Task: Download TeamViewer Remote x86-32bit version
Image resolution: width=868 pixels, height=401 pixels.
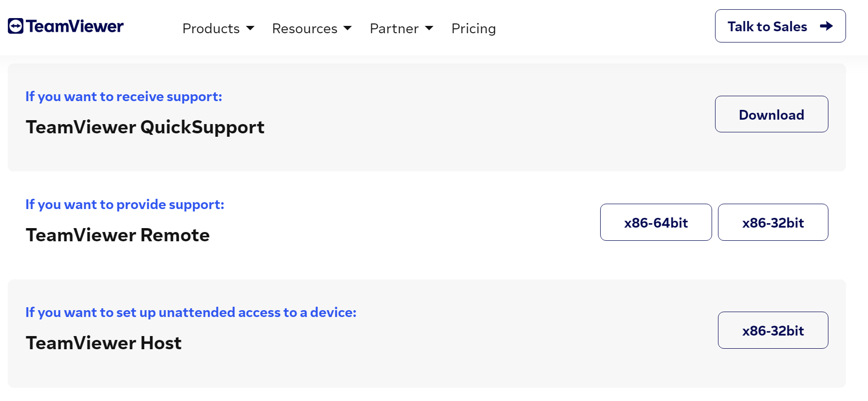Action: (x=773, y=222)
